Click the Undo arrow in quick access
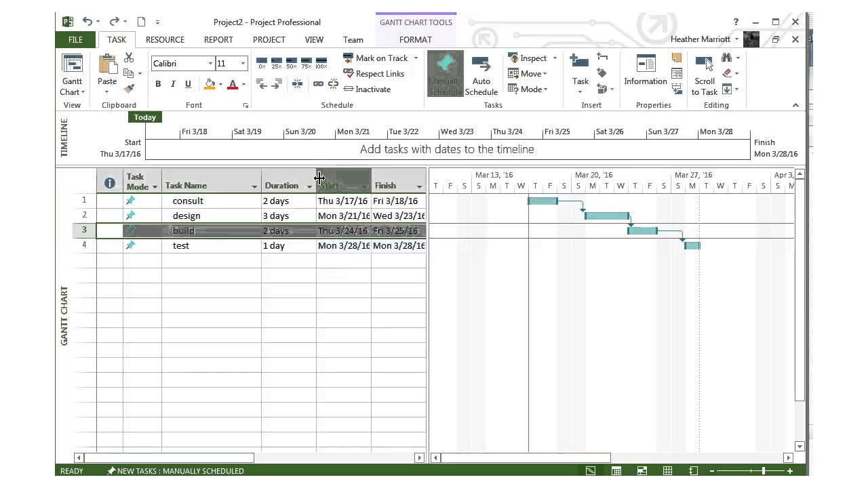 [87, 22]
